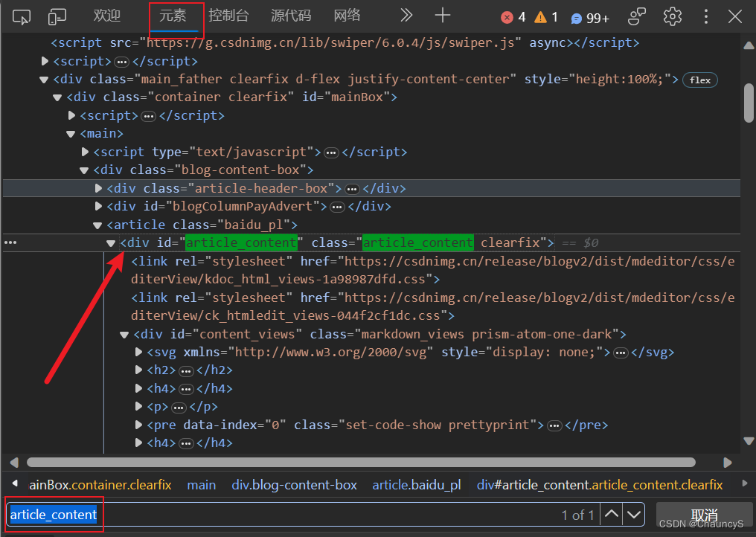This screenshot has height=537, width=756.
Task: Click ellipsis in svg row
Action: click(621, 353)
